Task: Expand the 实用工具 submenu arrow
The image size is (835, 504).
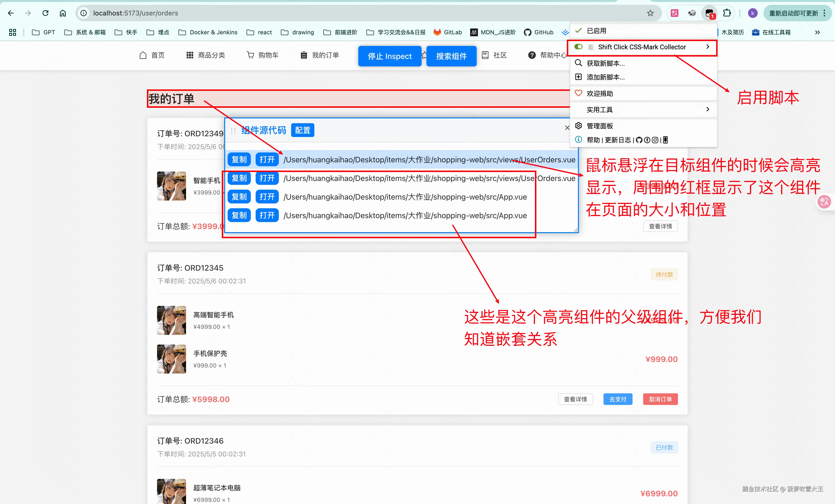Action: pos(708,109)
